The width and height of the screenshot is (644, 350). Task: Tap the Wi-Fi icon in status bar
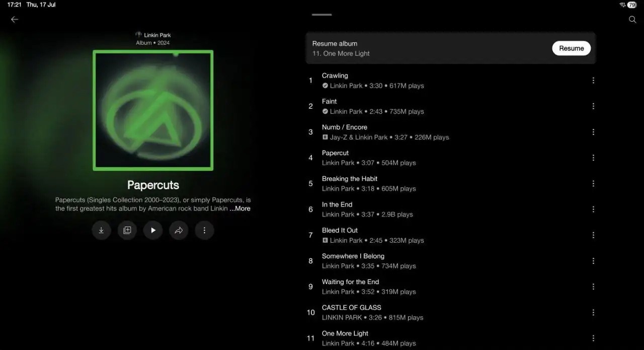tap(622, 5)
